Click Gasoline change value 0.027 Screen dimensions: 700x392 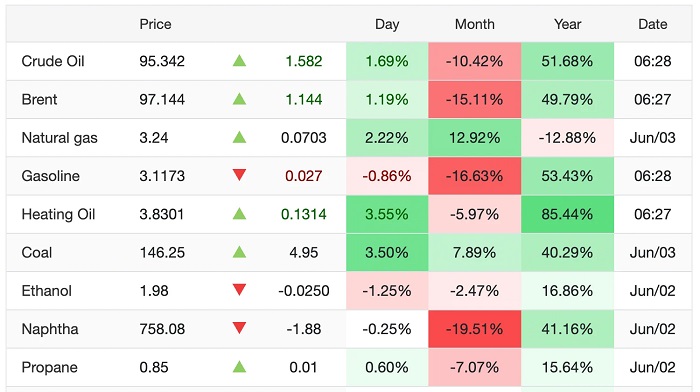coord(304,176)
